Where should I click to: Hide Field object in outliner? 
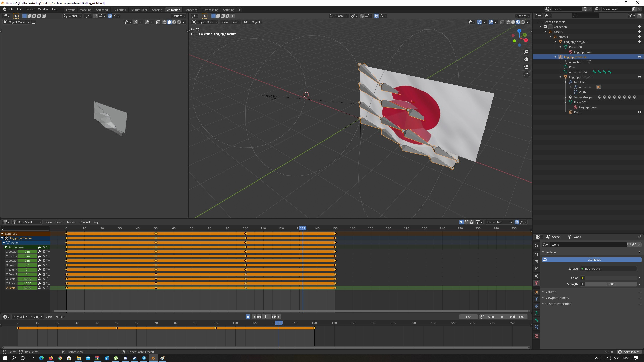click(x=639, y=112)
